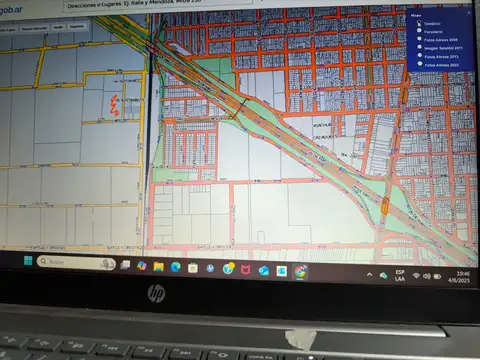The height and width of the screenshot is (360, 480).
Task: Click the orange highlighted bridge on the map
Action: click(x=385, y=206)
